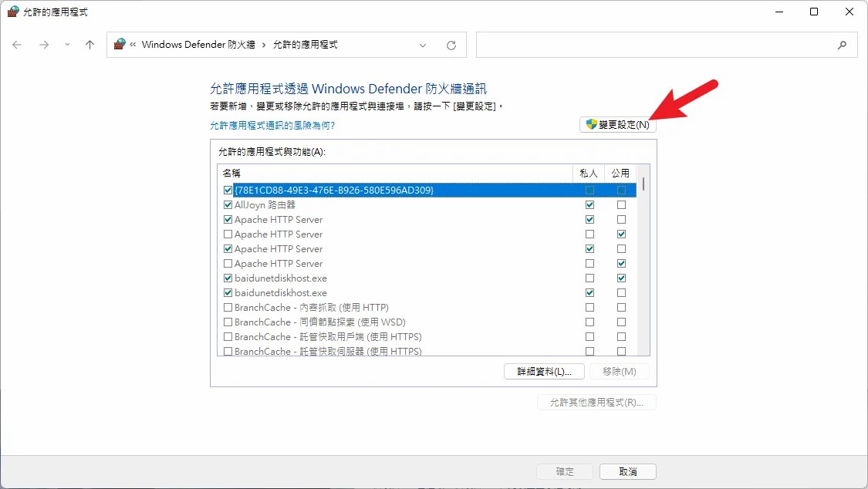Viewport: 868px width, 489px height.
Task: Sort by the 名稱 column header
Action: tap(395, 173)
